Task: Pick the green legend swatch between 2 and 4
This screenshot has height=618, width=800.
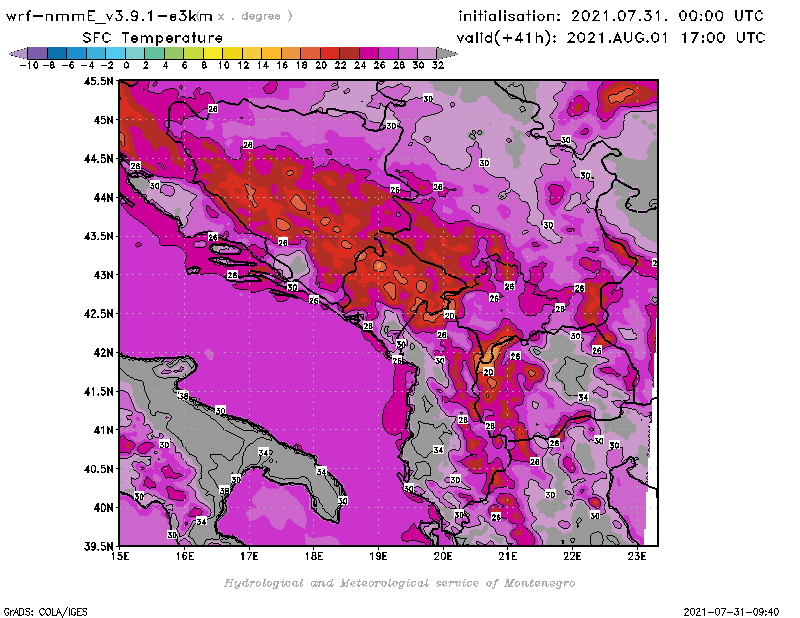Action: click(154, 53)
